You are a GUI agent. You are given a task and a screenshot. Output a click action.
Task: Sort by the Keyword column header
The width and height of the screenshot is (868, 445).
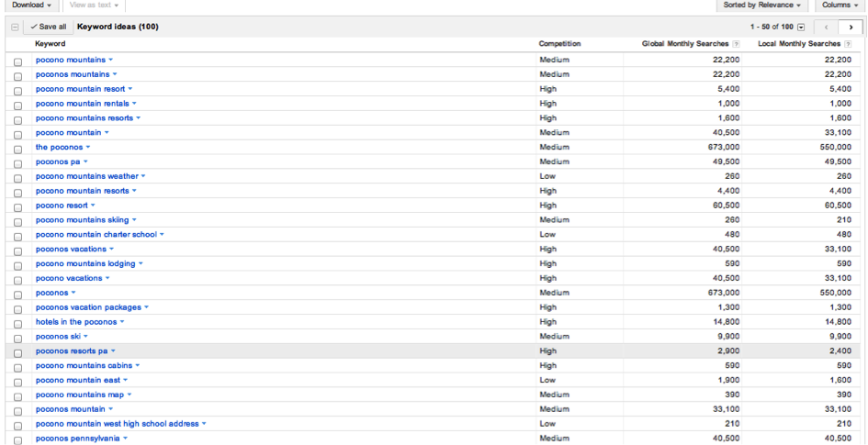51,44
